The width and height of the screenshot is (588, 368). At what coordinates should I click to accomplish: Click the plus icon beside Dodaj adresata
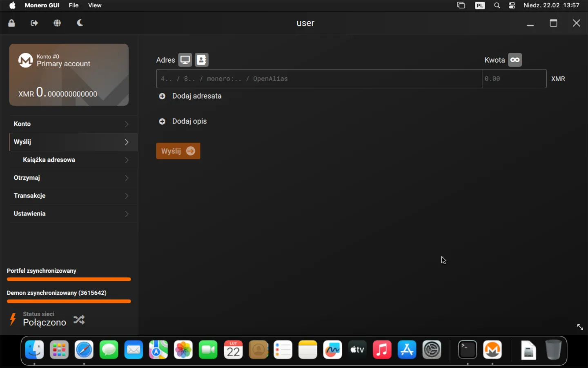(162, 96)
